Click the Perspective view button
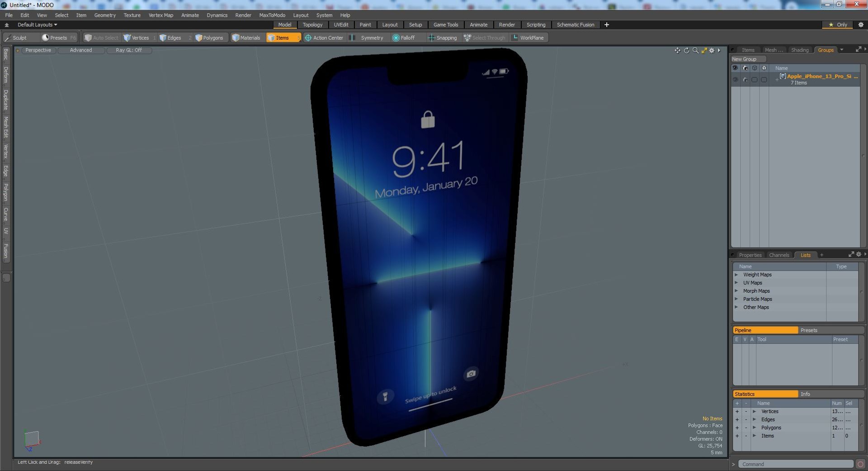 [x=38, y=50]
